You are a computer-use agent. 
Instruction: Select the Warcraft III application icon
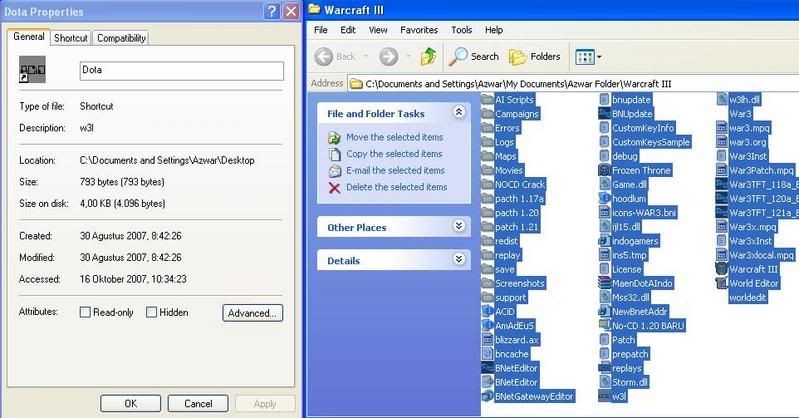722,269
